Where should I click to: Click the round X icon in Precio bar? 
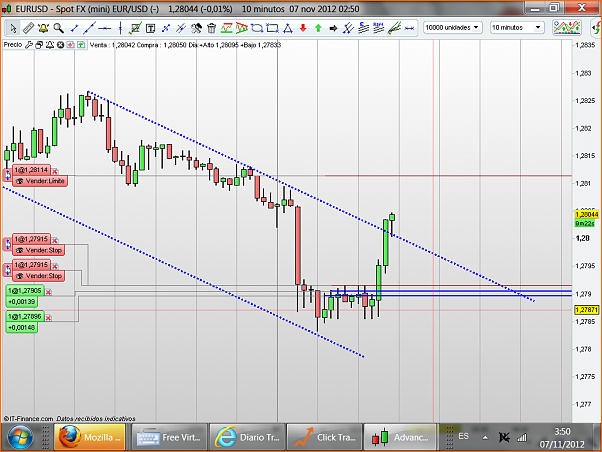[x=60, y=45]
